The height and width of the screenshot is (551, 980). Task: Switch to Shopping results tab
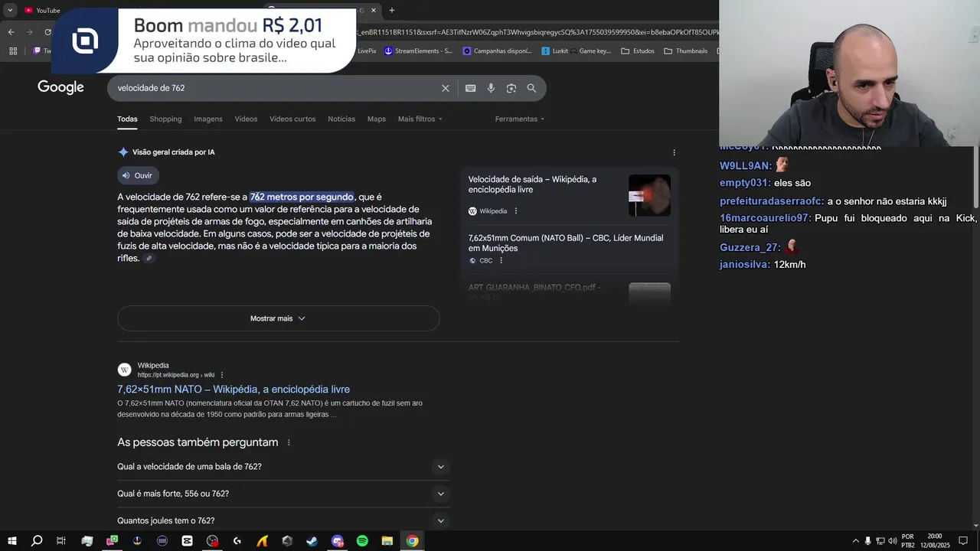(x=165, y=119)
